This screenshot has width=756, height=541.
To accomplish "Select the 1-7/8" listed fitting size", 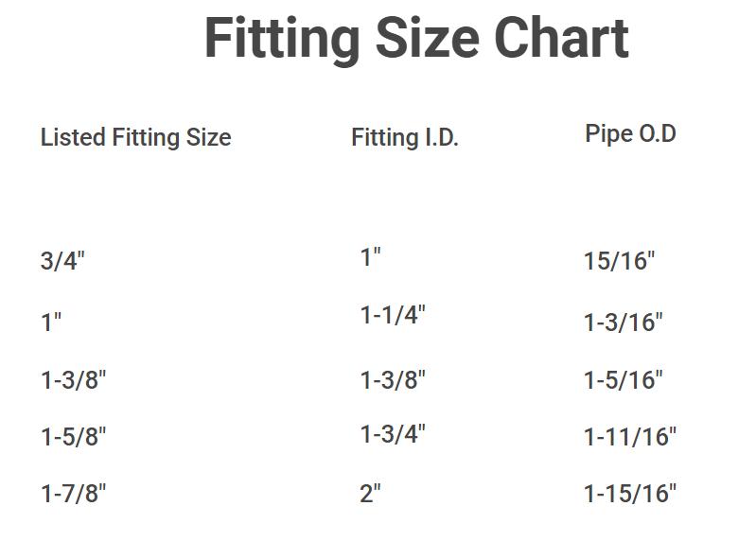I will click(74, 493).
